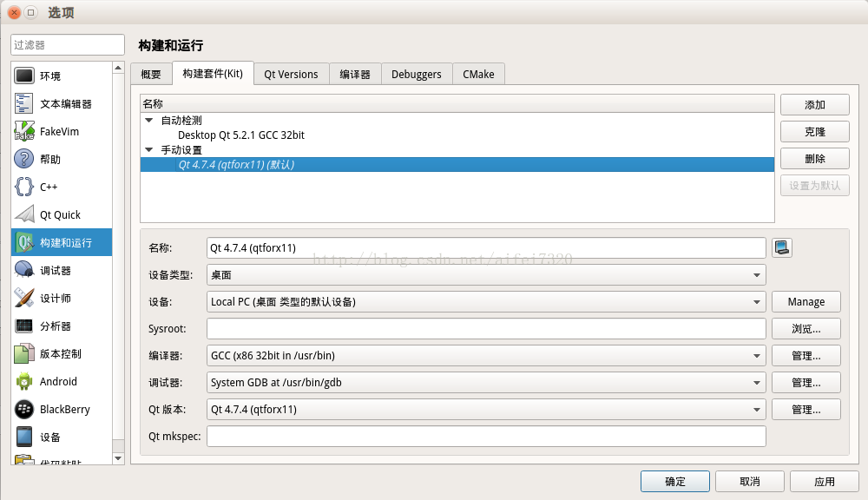Click the 浏览... browse Sysroot button
The height and width of the screenshot is (500, 868).
[x=806, y=328]
